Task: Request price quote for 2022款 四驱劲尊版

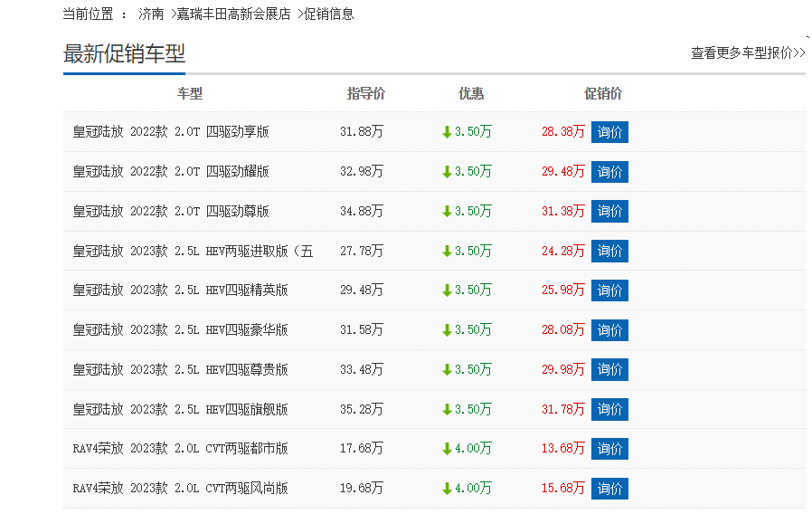Action: pos(609,211)
